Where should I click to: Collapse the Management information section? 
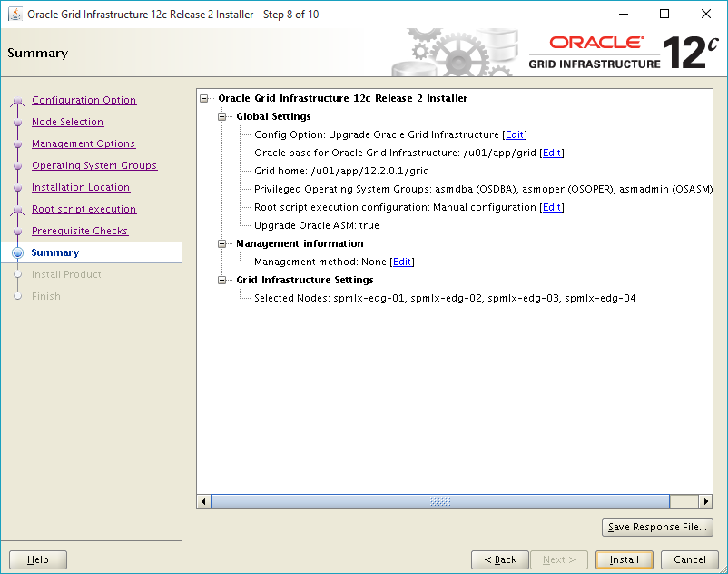coord(221,243)
